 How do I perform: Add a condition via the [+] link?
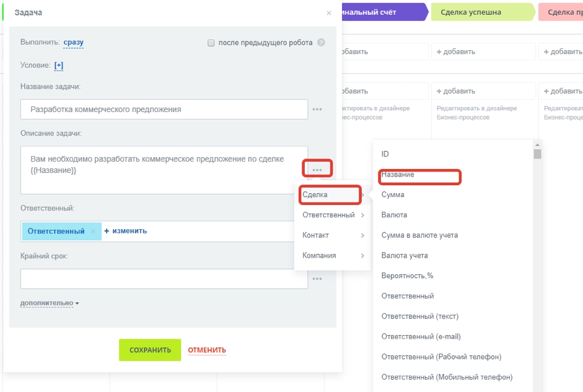coord(59,65)
